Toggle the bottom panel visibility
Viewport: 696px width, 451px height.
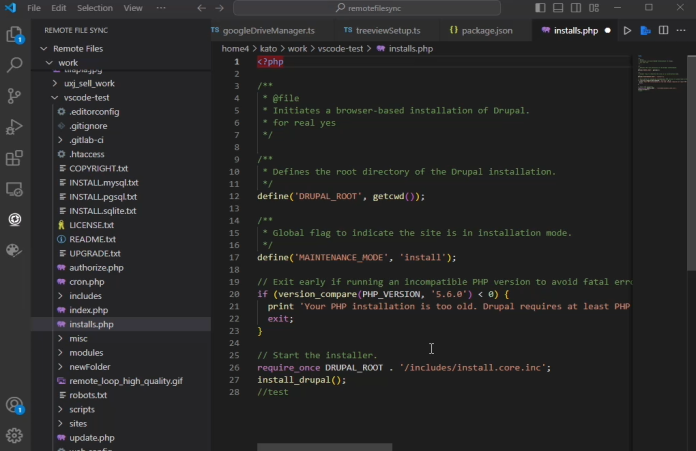558,8
